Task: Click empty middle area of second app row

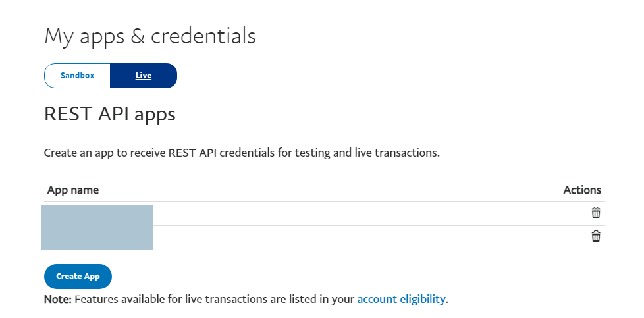Action: pos(362,237)
